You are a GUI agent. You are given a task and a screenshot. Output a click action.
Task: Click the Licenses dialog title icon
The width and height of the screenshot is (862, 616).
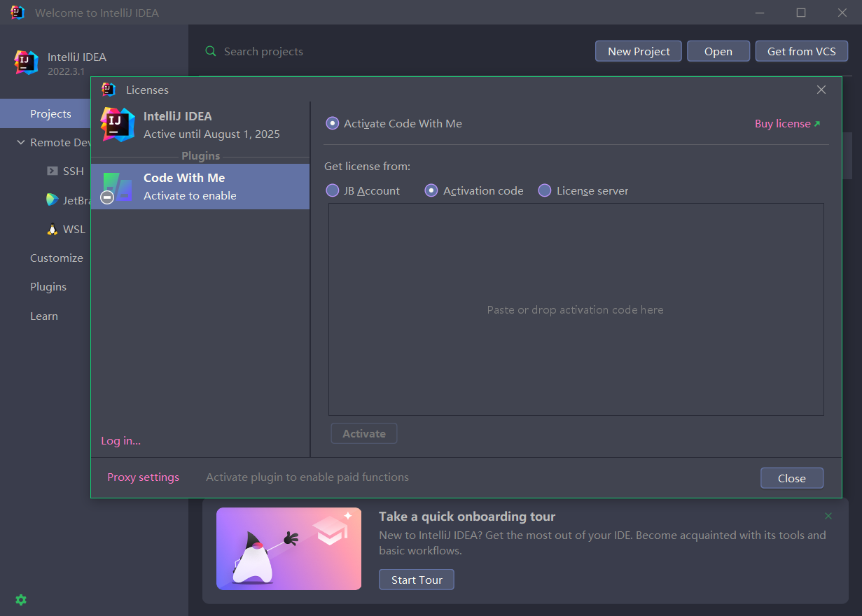108,90
